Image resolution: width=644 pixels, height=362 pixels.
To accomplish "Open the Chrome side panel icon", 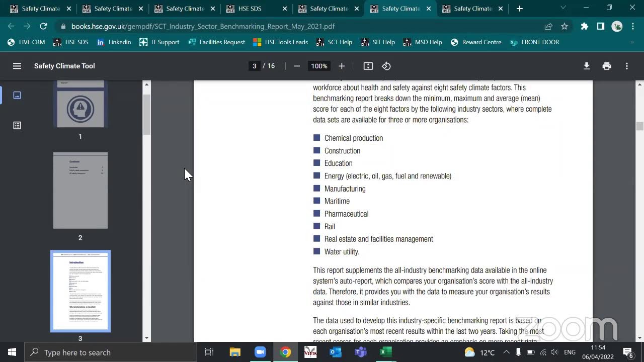I will coord(601,26).
